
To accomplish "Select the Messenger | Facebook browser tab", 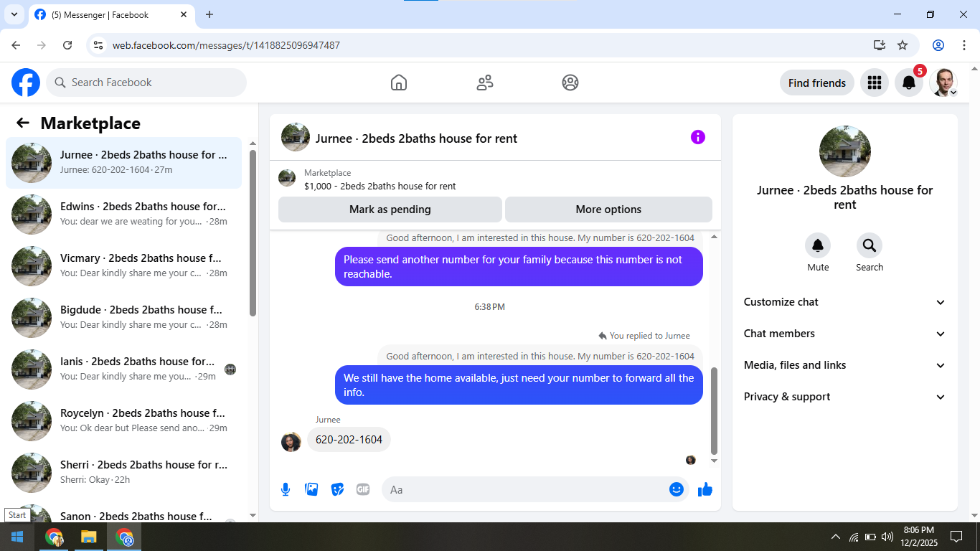I will (111, 14).
